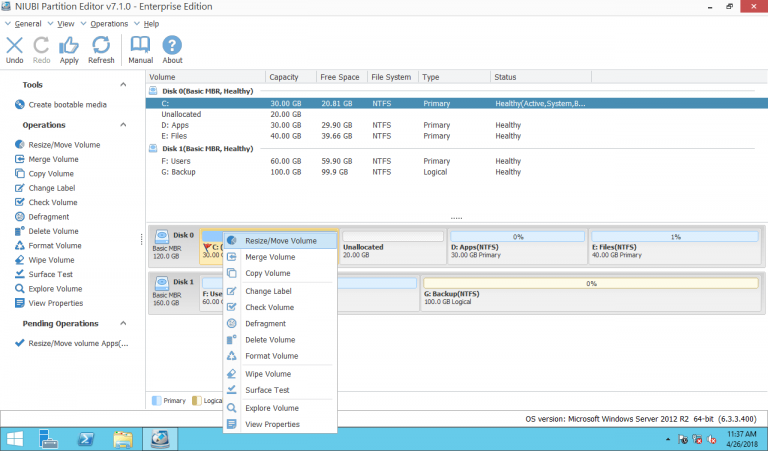Click the Apply thumbs-up icon
The height and width of the screenshot is (451, 768).
69,50
